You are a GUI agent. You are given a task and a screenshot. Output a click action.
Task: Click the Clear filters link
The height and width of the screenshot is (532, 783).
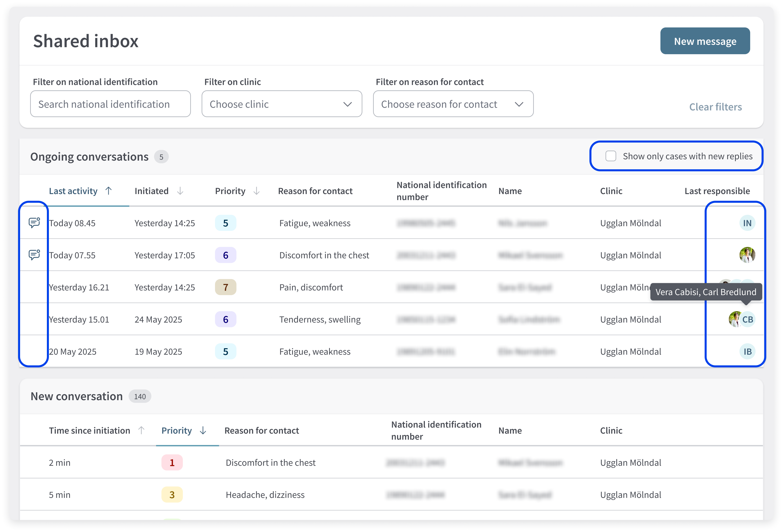[x=715, y=107]
